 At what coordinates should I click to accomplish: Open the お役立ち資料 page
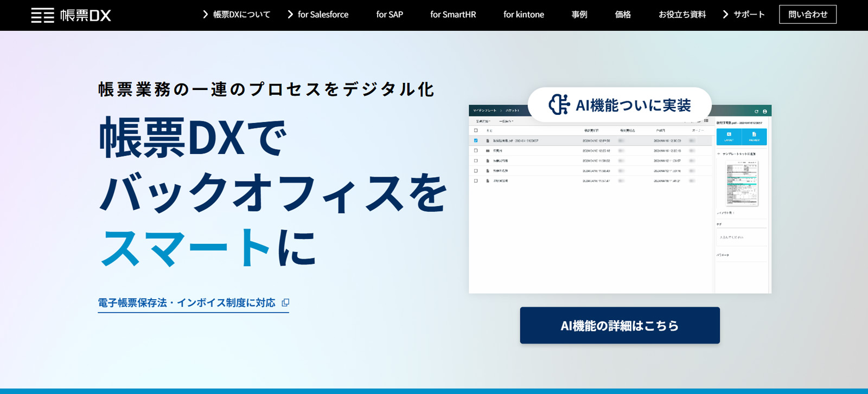tap(682, 15)
